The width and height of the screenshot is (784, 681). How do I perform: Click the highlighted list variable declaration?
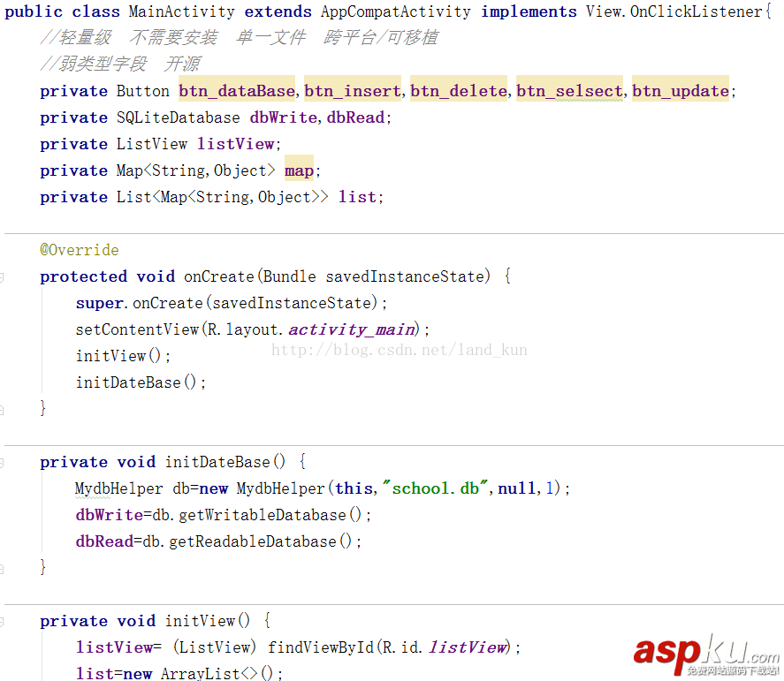click(357, 196)
